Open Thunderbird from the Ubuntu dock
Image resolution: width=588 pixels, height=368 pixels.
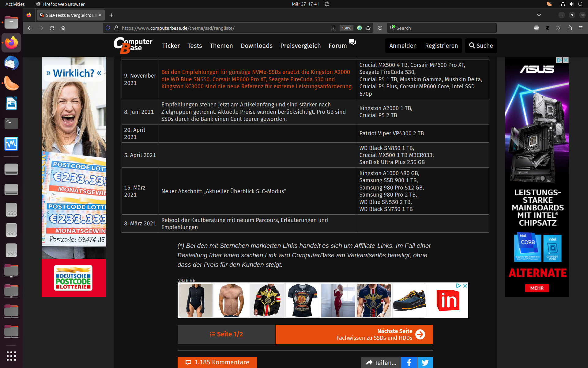pyautogui.click(x=11, y=63)
